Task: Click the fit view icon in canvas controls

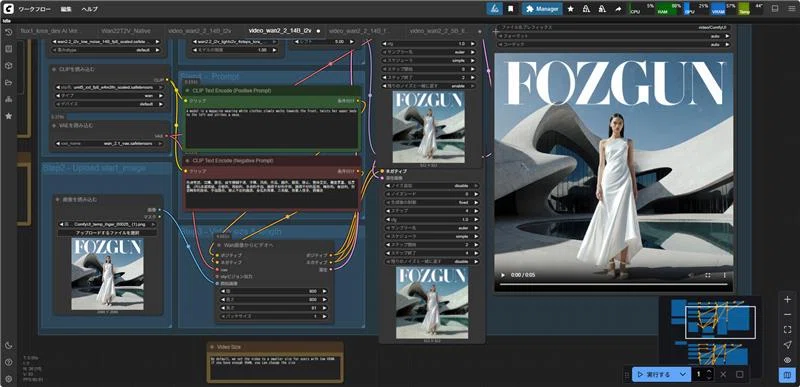Action: click(x=787, y=330)
